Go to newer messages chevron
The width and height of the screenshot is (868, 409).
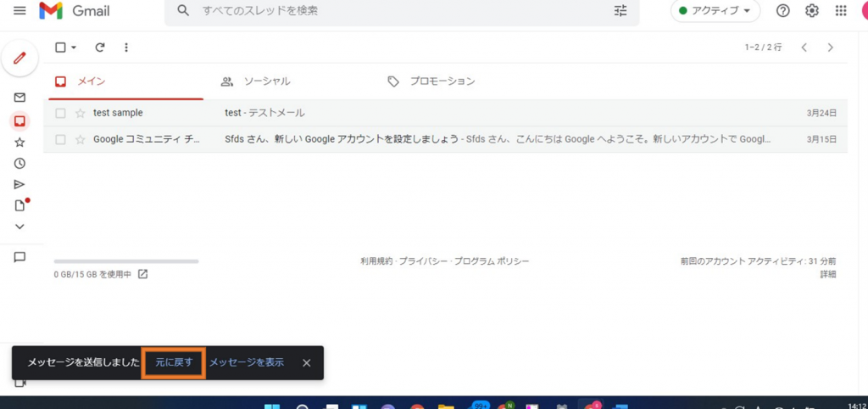point(804,48)
